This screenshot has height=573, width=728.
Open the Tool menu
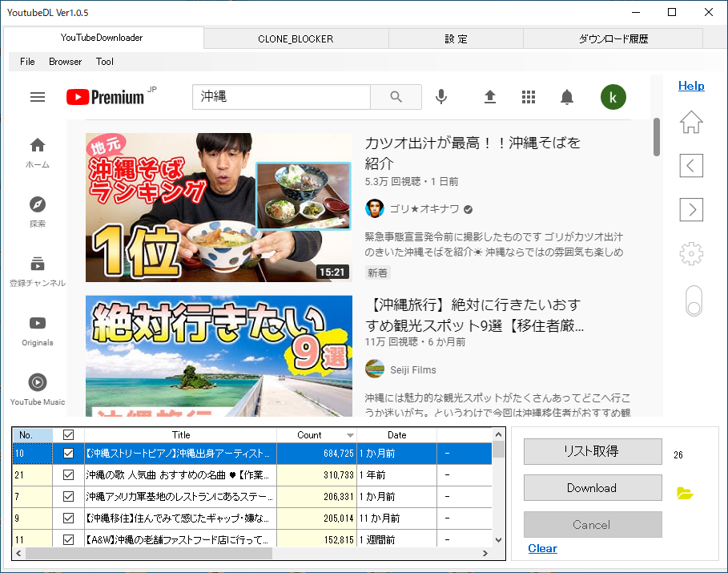pos(104,62)
